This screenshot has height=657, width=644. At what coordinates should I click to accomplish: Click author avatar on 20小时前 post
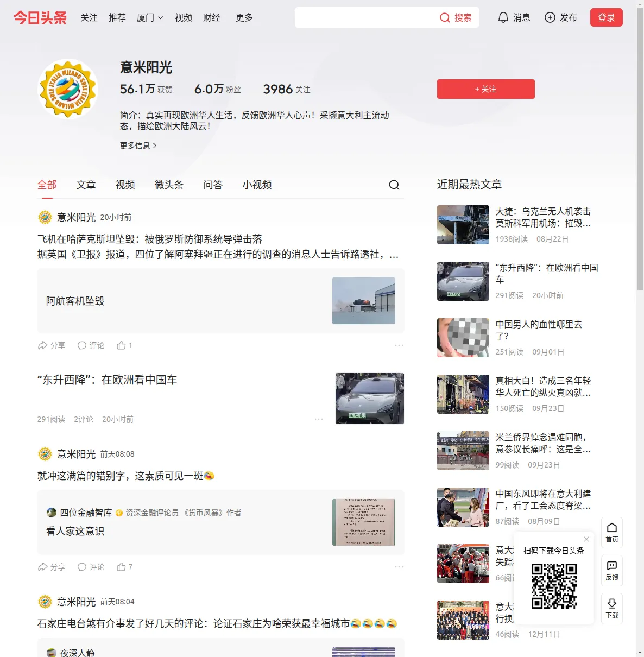click(45, 217)
